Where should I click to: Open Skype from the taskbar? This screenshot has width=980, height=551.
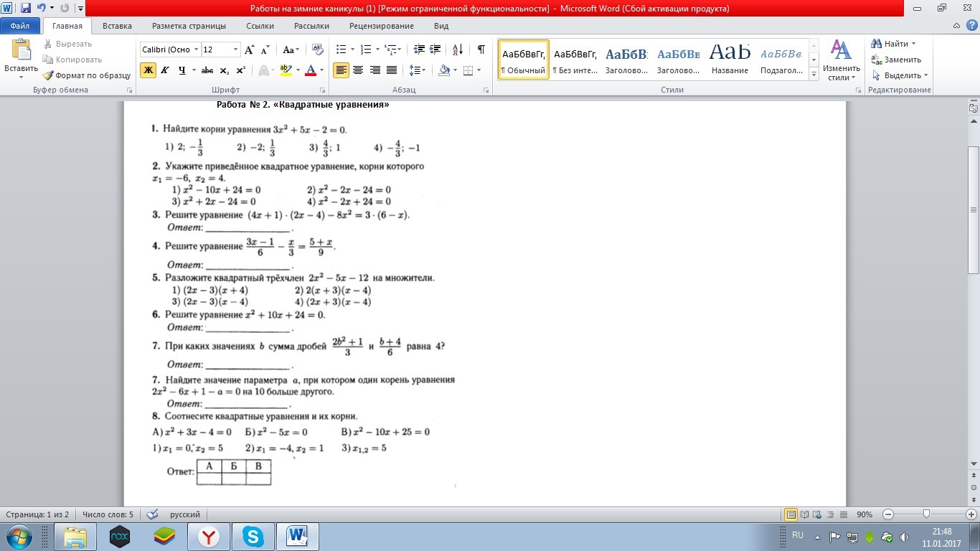[x=253, y=537]
